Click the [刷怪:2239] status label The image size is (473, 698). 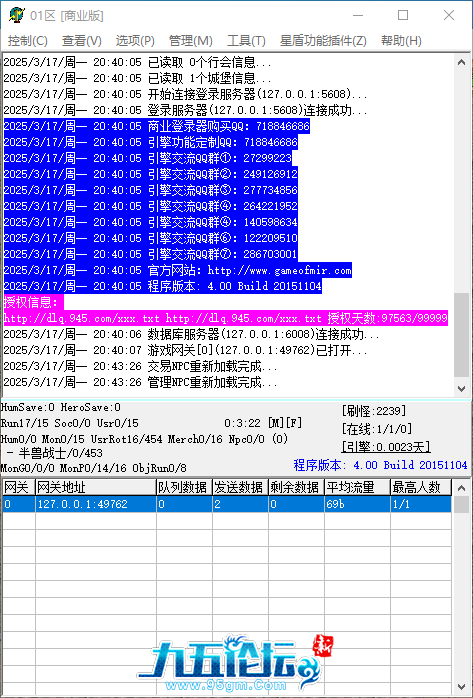tap(374, 410)
